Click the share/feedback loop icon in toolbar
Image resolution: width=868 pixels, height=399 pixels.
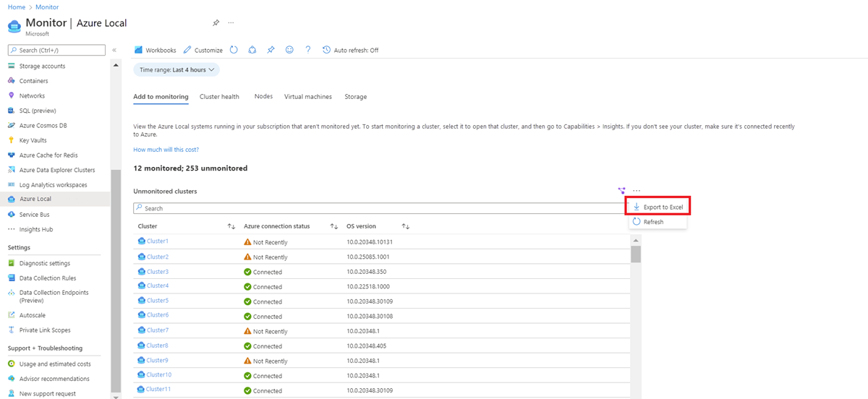click(252, 50)
